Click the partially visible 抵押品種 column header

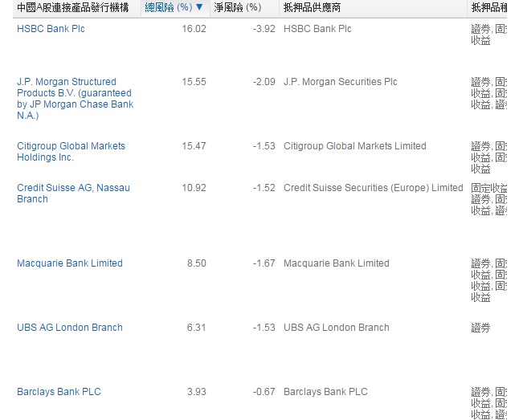[x=488, y=8]
